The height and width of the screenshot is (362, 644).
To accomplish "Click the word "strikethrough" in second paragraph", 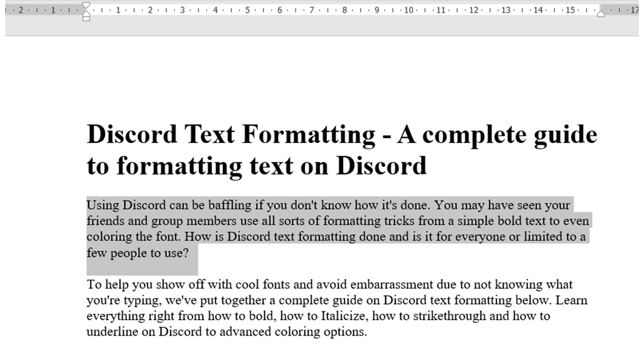I will tap(450, 316).
